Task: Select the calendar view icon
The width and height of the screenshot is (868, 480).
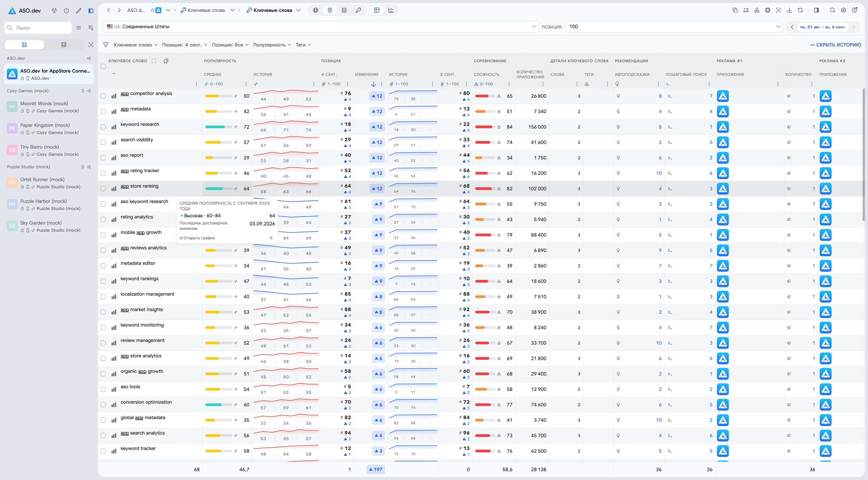Action: (344, 10)
